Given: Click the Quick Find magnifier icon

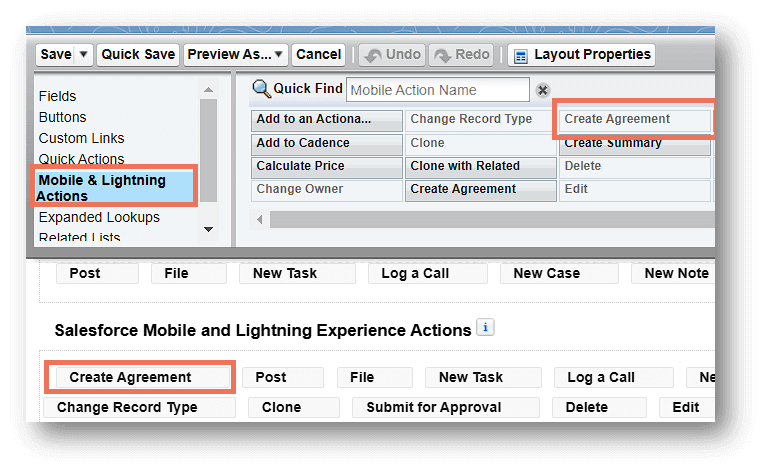Looking at the screenshot, I should pyautogui.click(x=261, y=89).
